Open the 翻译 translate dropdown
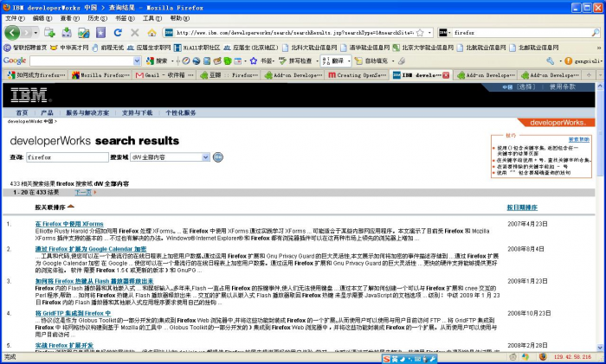Image resolution: width=606 pixels, height=364 pixels. click(349, 61)
